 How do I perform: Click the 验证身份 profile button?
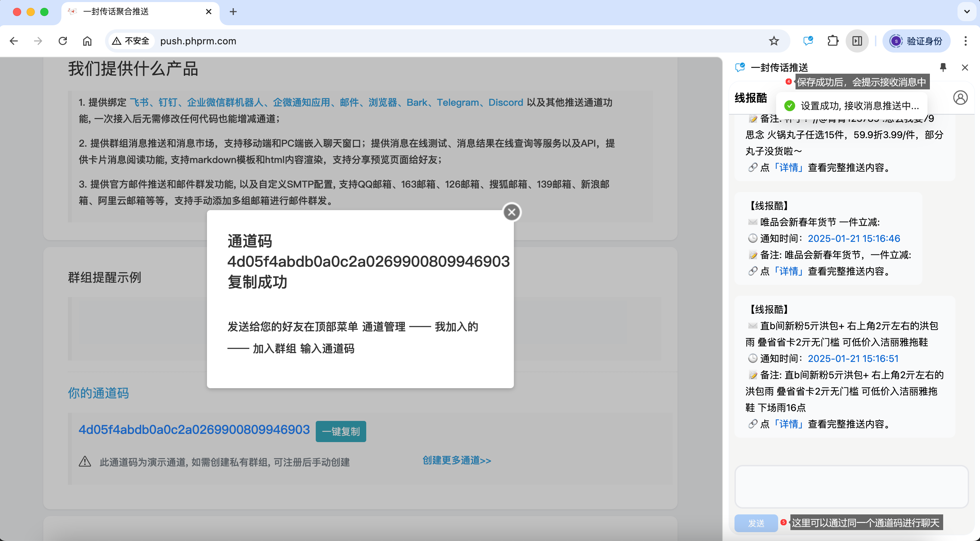coord(916,41)
